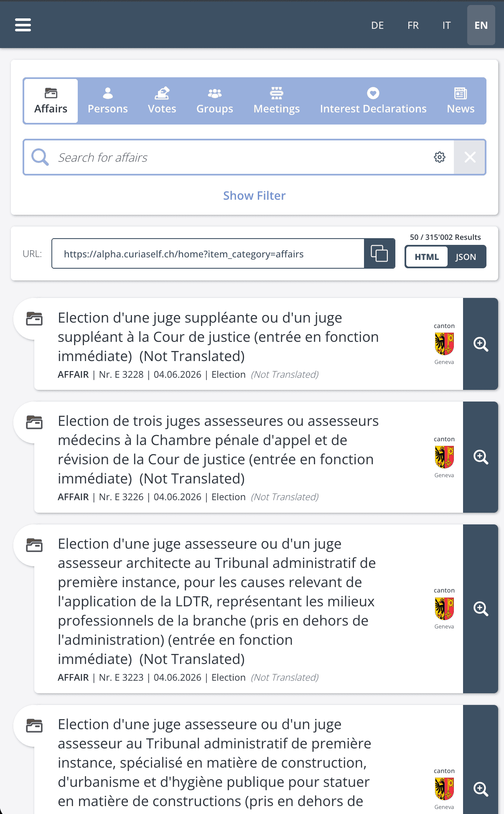Open the Votes tab
This screenshot has height=814, width=504.
tap(162, 101)
